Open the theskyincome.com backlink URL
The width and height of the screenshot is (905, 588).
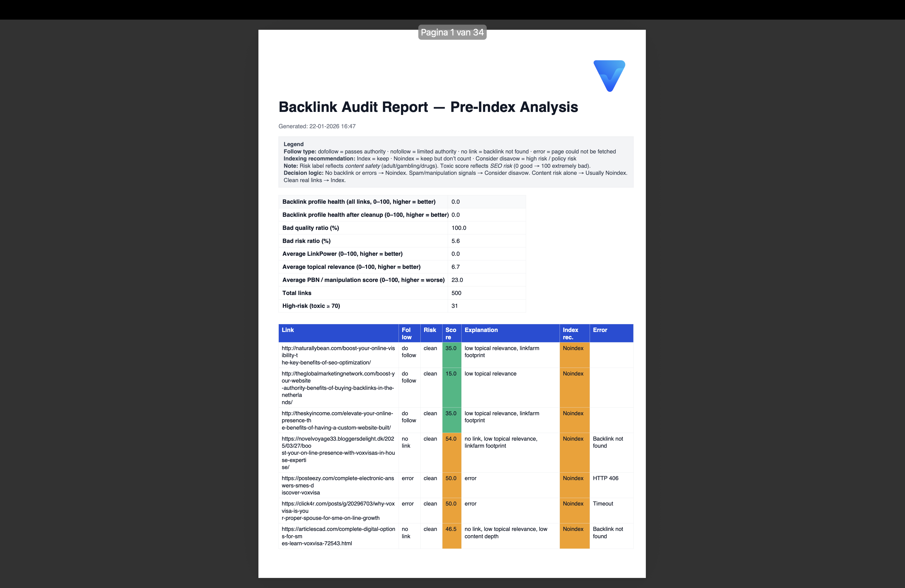click(337, 413)
